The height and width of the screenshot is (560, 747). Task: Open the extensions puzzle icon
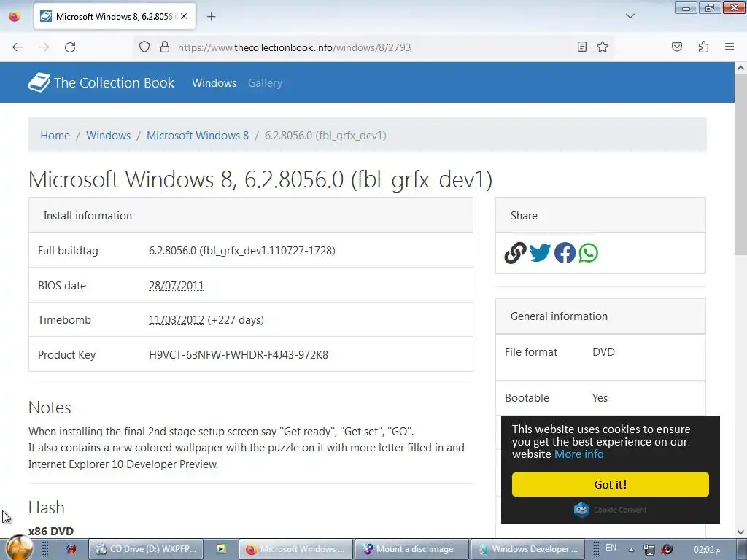click(x=704, y=47)
